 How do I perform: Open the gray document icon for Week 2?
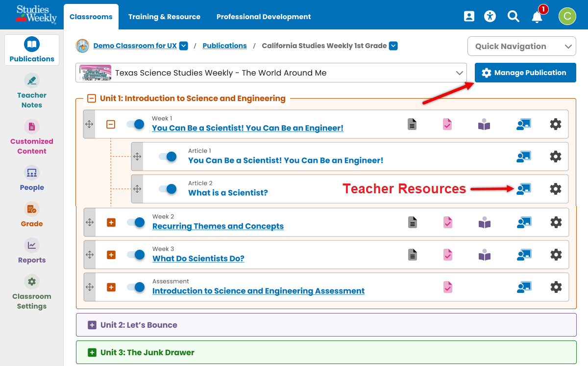tap(413, 222)
